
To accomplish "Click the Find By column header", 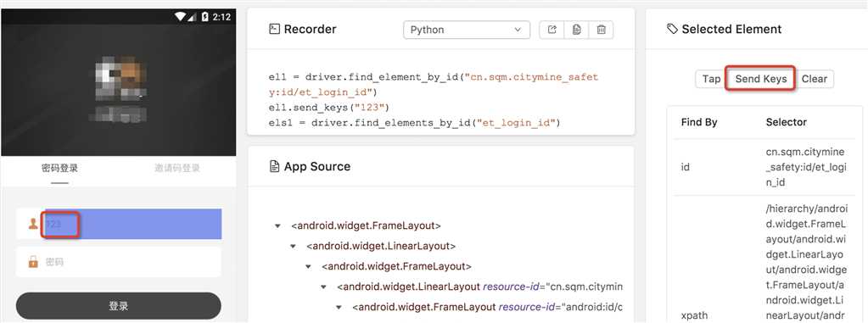I will pyautogui.click(x=699, y=122).
